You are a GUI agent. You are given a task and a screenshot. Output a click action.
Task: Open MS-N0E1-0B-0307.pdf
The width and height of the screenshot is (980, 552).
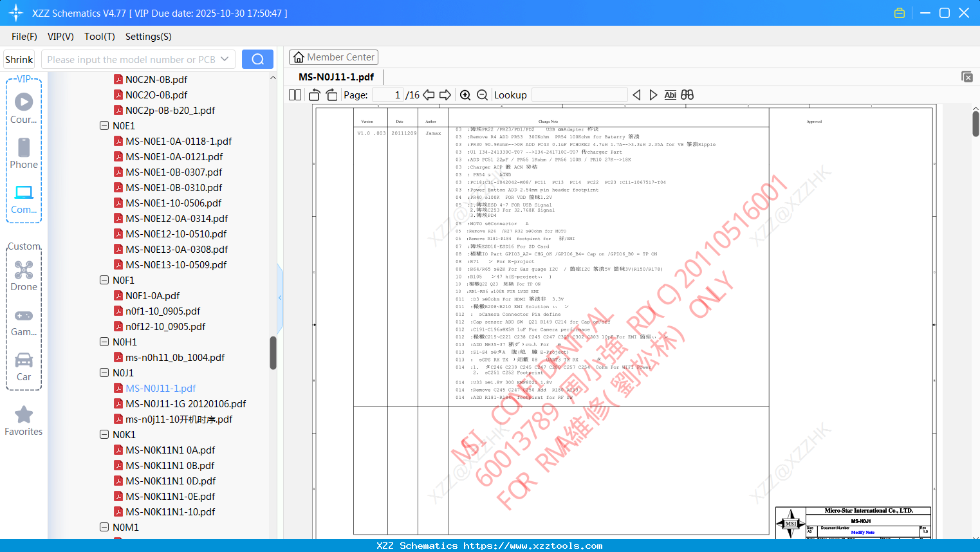tap(174, 172)
